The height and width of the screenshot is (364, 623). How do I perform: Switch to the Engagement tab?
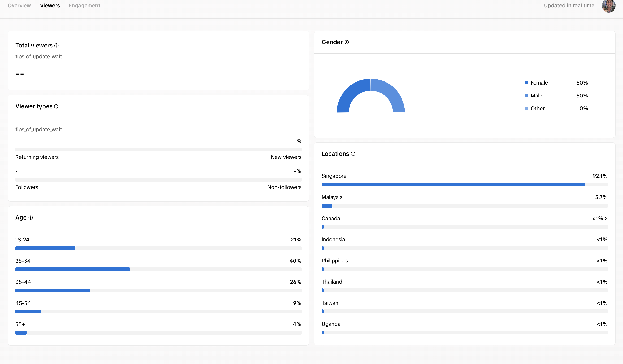85,5
